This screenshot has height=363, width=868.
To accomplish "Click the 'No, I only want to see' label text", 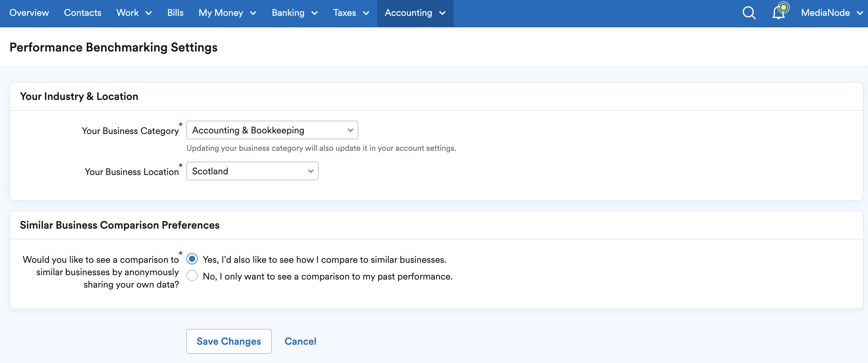I will click(328, 276).
